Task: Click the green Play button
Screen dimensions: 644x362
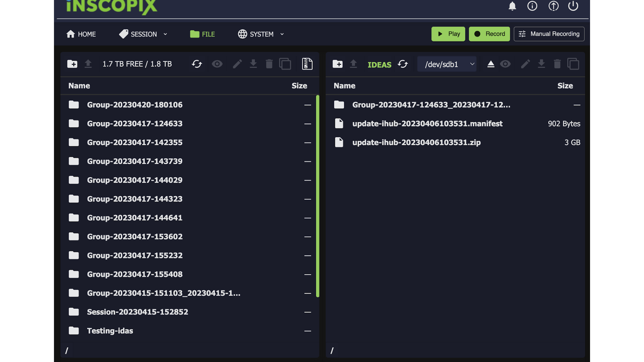Action: coord(448,34)
